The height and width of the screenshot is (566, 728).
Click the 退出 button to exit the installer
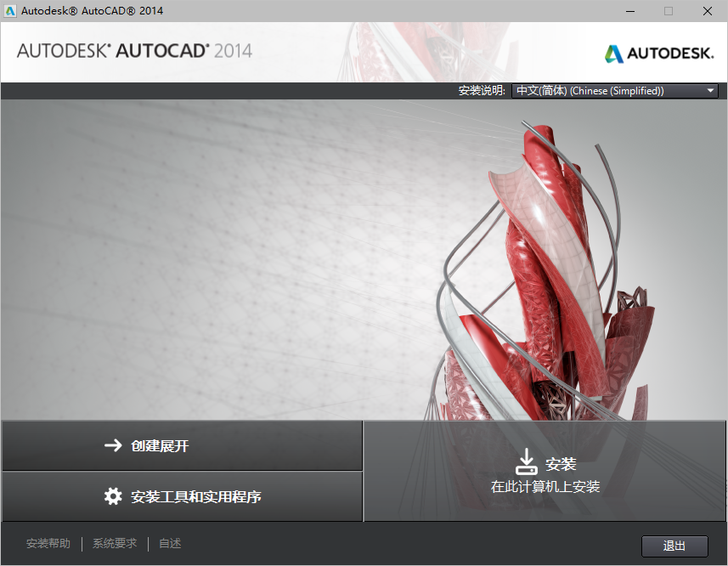tap(674, 546)
